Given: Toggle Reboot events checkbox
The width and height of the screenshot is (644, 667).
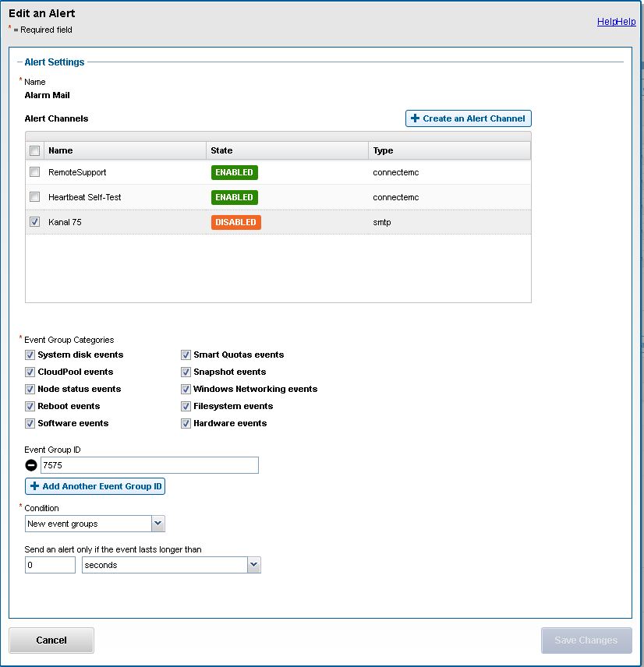Looking at the screenshot, I should pyautogui.click(x=30, y=406).
